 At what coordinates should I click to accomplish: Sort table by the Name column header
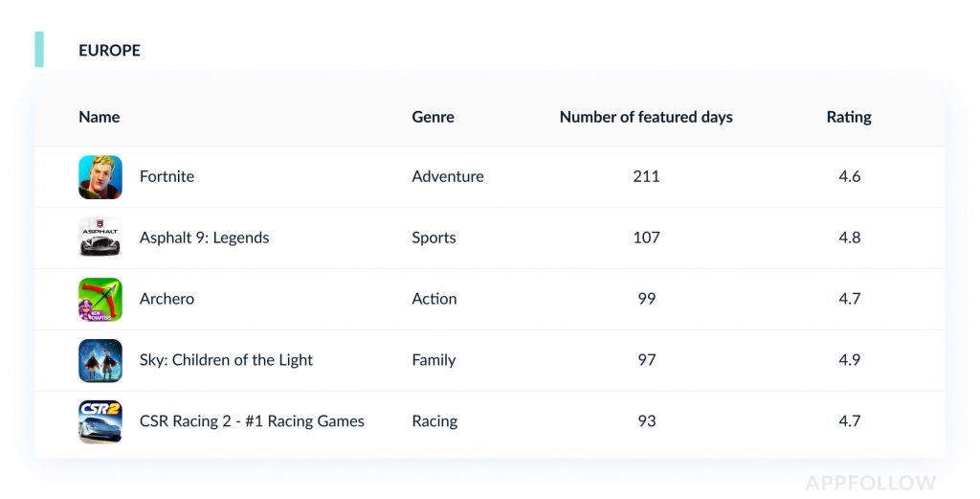(100, 117)
